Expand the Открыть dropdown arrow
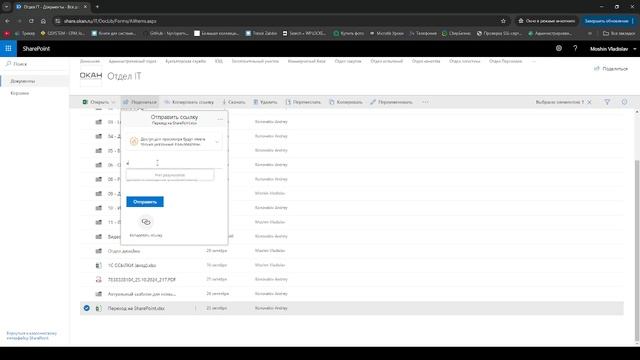 click(113, 102)
